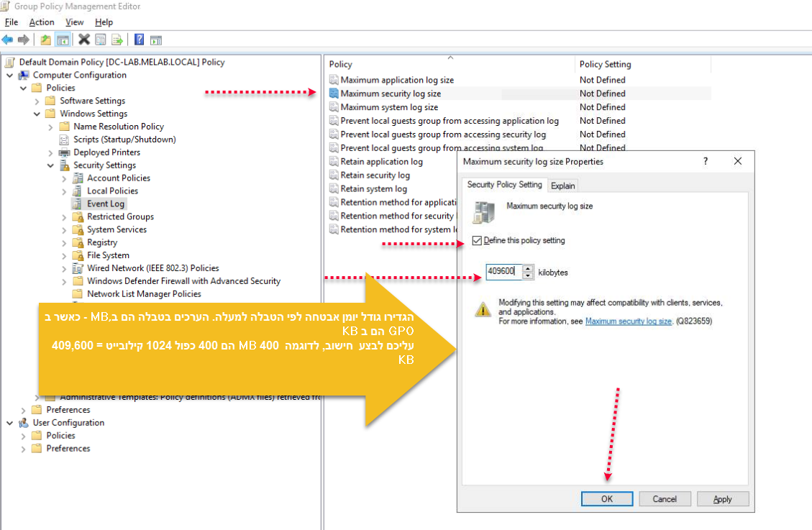Click the kilobytes size input field
The height and width of the screenshot is (530, 812).
pos(503,273)
